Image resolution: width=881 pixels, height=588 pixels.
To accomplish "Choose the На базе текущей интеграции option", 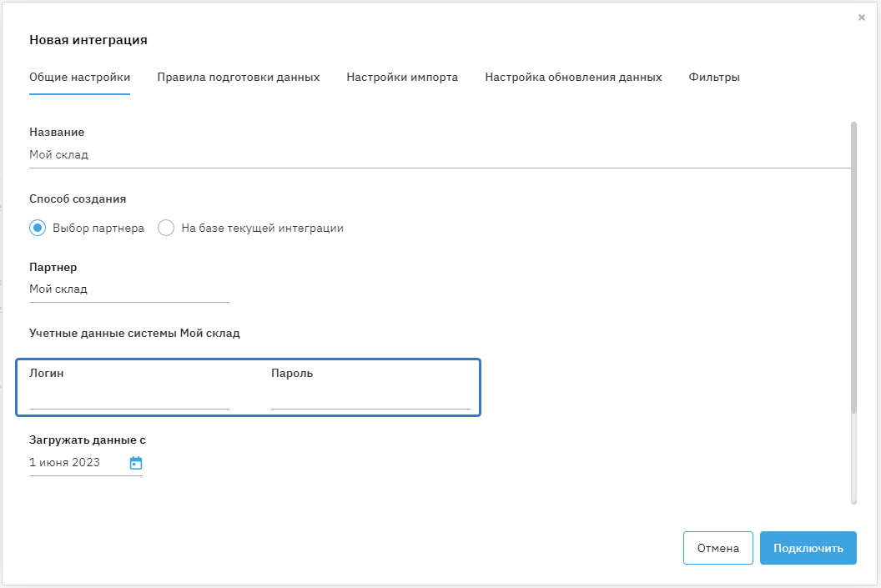I will (166, 228).
